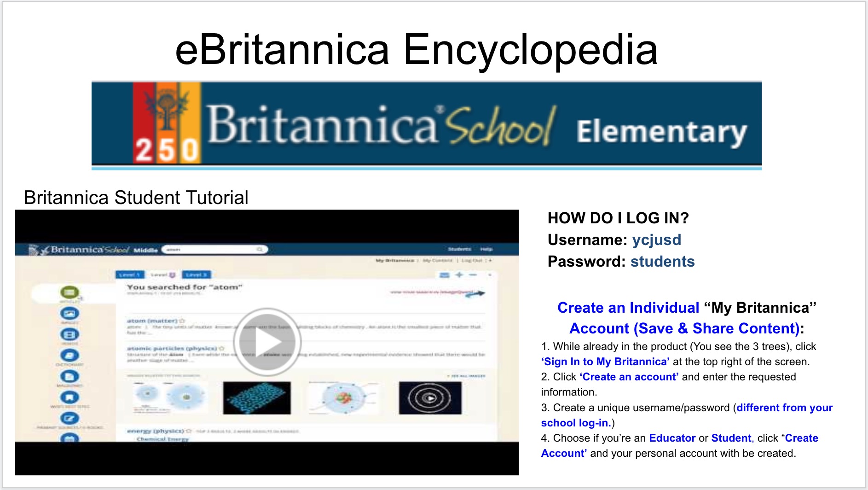Open the atom nucleus diagram thumbnail
The image size is (868, 490).
(344, 397)
